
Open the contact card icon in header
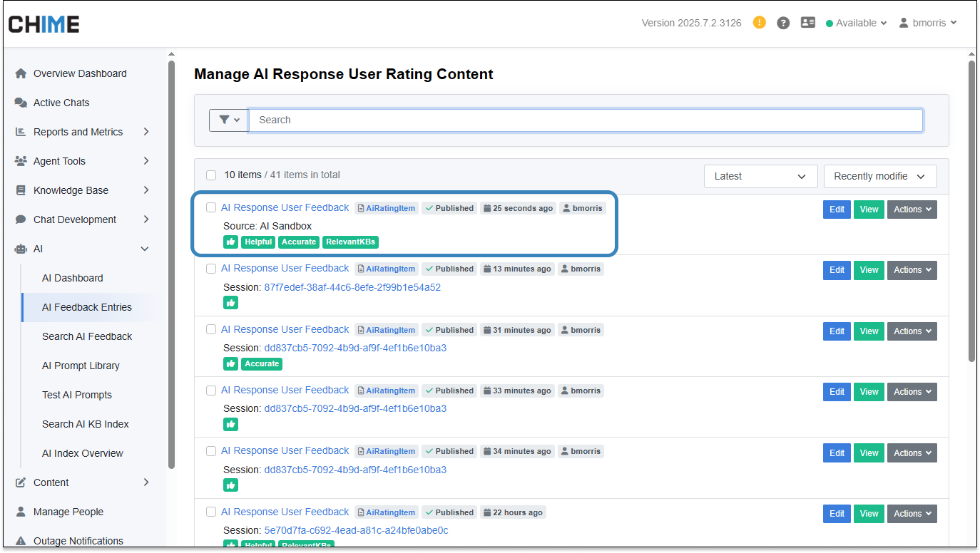tap(807, 23)
